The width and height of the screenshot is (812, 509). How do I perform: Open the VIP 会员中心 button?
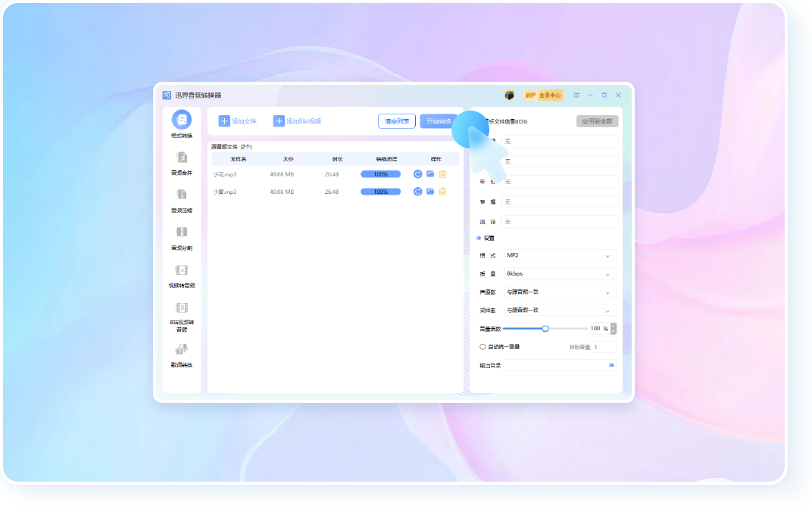pyautogui.click(x=543, y=95)
